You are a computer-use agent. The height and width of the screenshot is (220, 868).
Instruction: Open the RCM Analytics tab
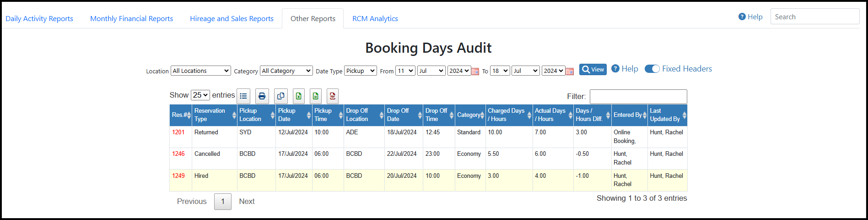pos(375,19)
